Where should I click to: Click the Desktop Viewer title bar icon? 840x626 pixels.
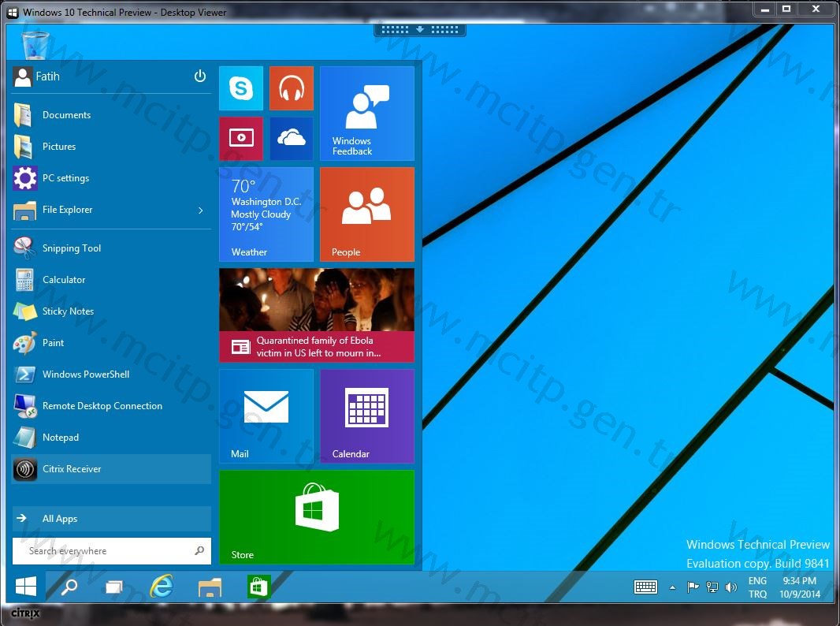[x=13, y=12]
